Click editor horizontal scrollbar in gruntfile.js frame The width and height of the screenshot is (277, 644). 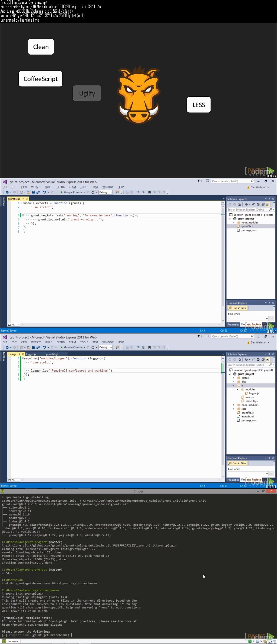(120, 325)
